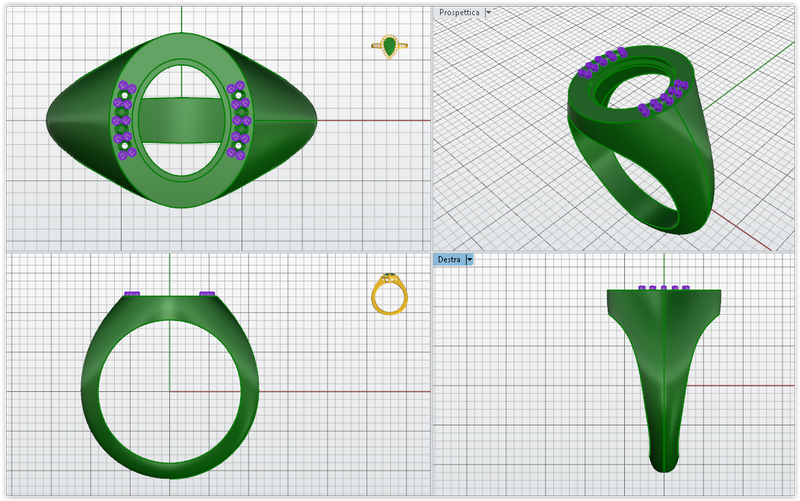
Task: Open the Prospettica viewport dropdown arrow
Action: [488, 12]
